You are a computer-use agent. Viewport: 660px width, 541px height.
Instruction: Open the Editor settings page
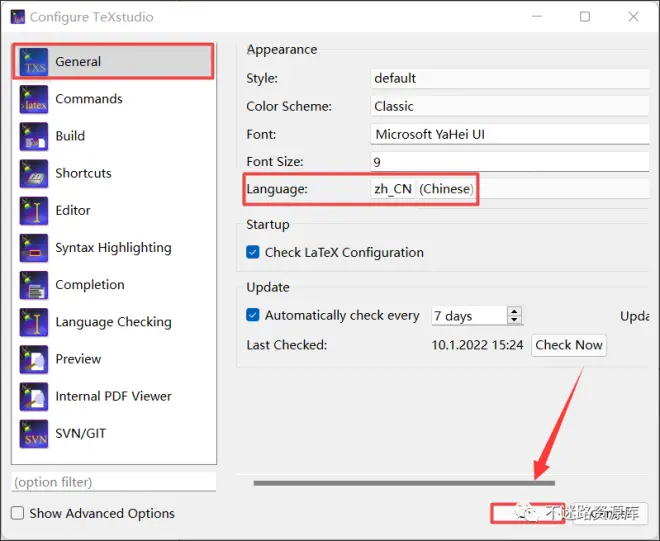click(114, 210)
